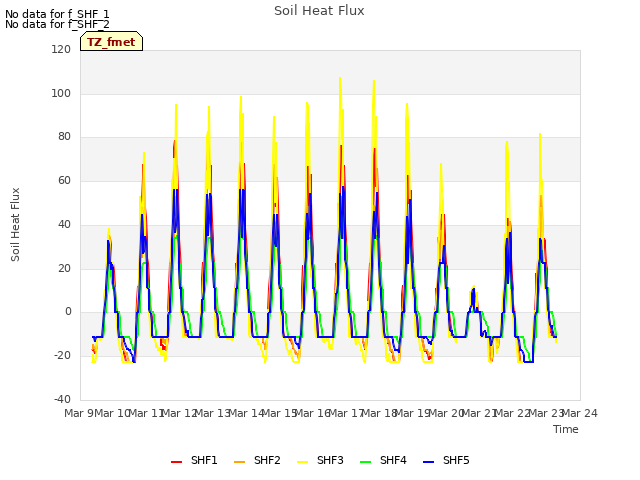Click the -40 y-axis tick label

pyautogui.click(x=62, y=399)
